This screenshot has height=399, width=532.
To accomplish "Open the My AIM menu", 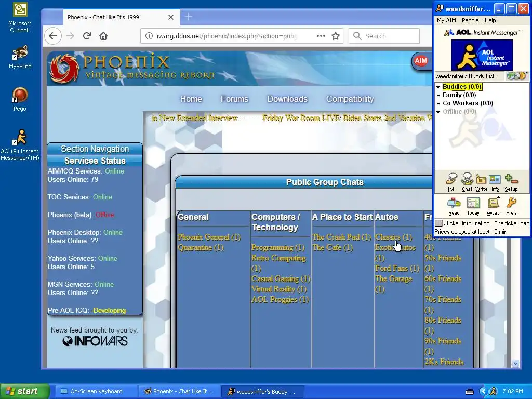I will coord(446,20).
